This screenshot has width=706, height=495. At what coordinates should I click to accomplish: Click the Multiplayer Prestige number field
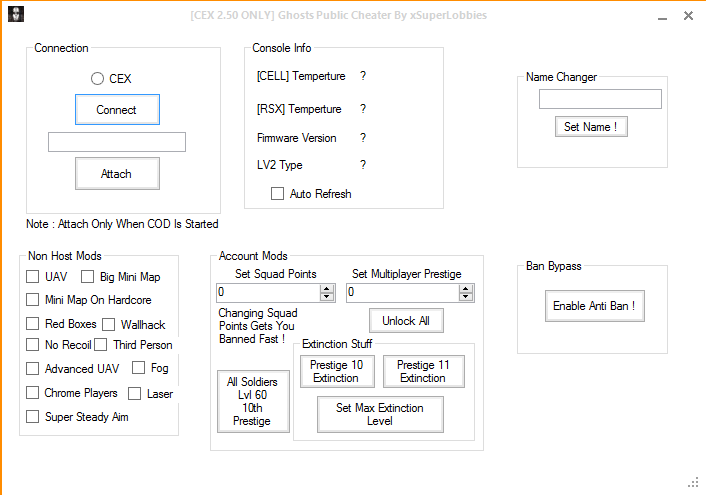[x=403, y=293]
